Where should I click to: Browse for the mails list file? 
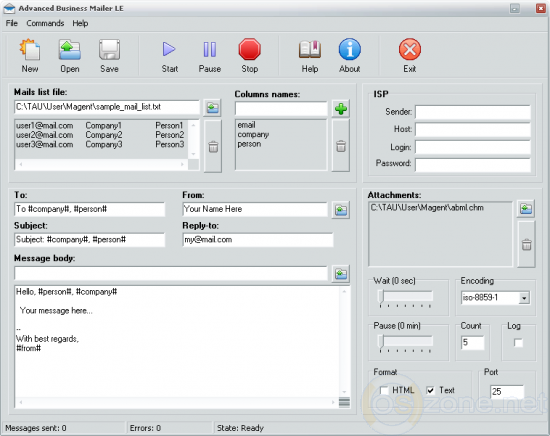(213, 108)
